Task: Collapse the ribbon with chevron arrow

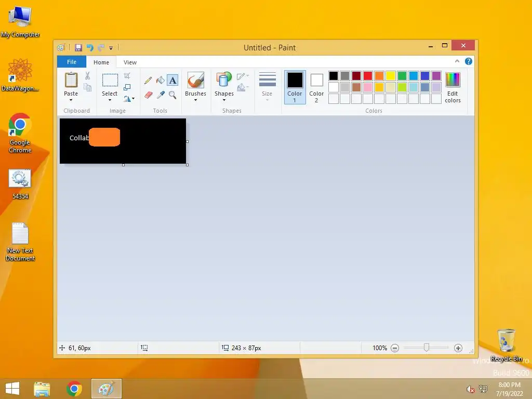Action: coord(457,61)
